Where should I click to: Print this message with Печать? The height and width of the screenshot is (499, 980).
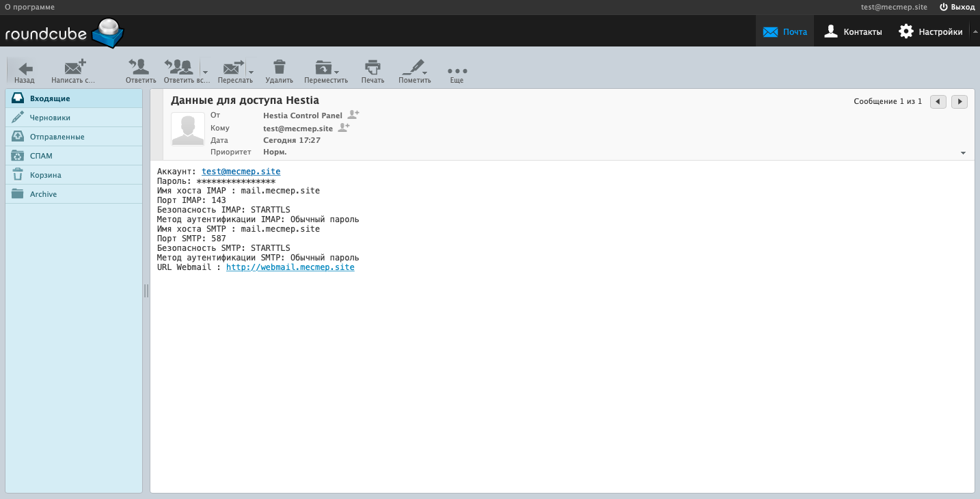point(372,71)
